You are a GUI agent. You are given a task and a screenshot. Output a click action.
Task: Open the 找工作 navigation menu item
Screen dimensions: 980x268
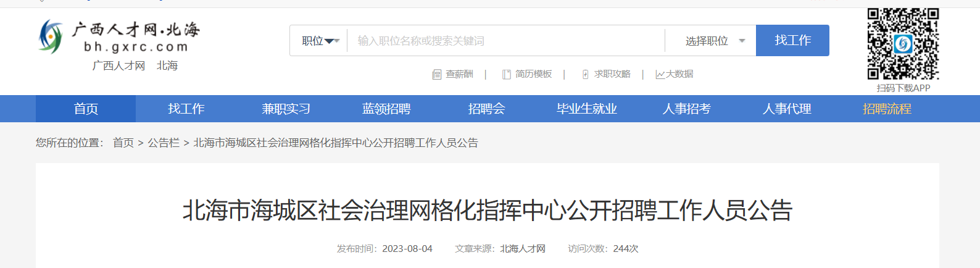pyautogui.click(x=186, y=109)
